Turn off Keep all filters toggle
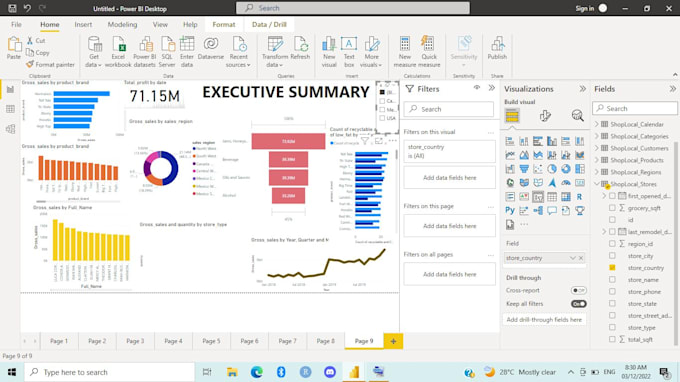680x382 pixels. [579, 304]
